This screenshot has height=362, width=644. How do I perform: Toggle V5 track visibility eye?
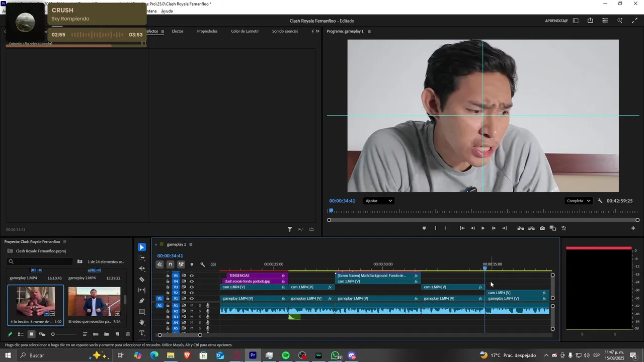pos(192,276)
